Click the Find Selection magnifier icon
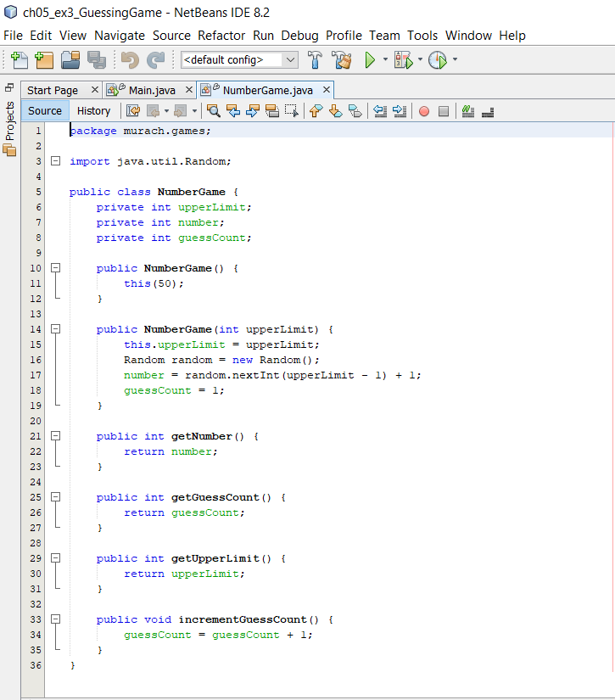This screenshot has width=615, height=700. pos(214,111)
